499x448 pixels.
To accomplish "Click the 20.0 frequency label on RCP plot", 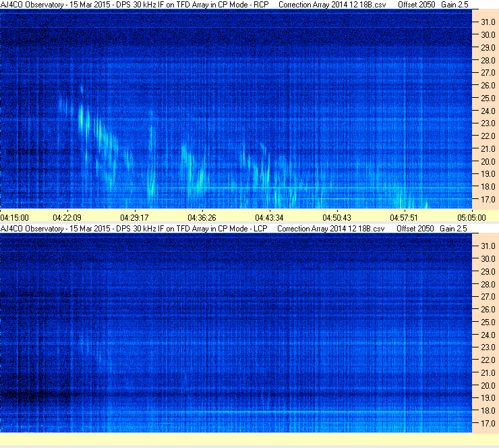I will [488, 161].
